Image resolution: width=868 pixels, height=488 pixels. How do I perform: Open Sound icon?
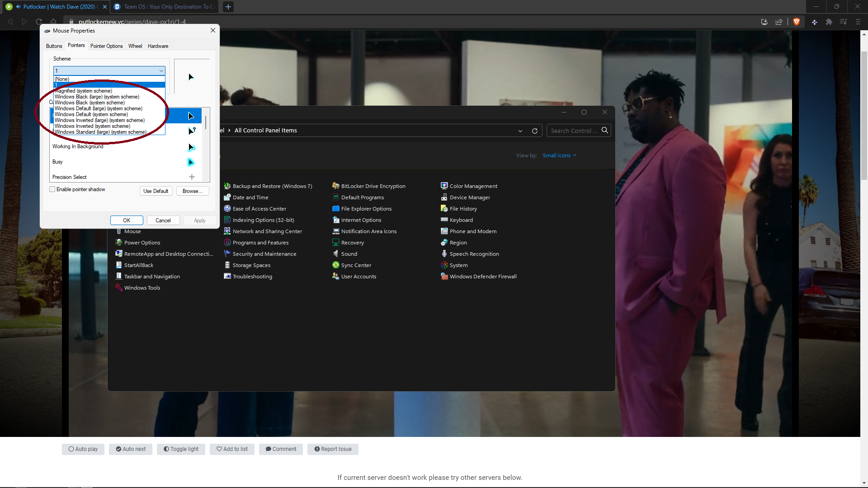coord(336,253)
